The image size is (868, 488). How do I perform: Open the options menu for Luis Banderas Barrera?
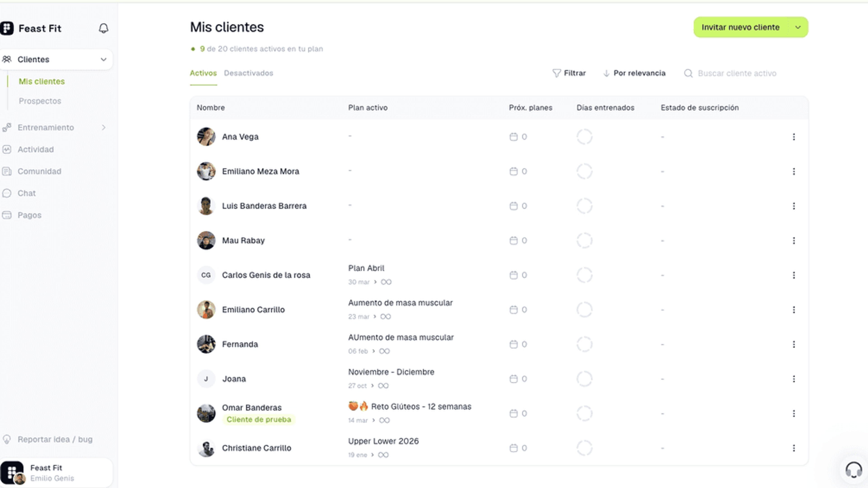click(x=794, y=206)
